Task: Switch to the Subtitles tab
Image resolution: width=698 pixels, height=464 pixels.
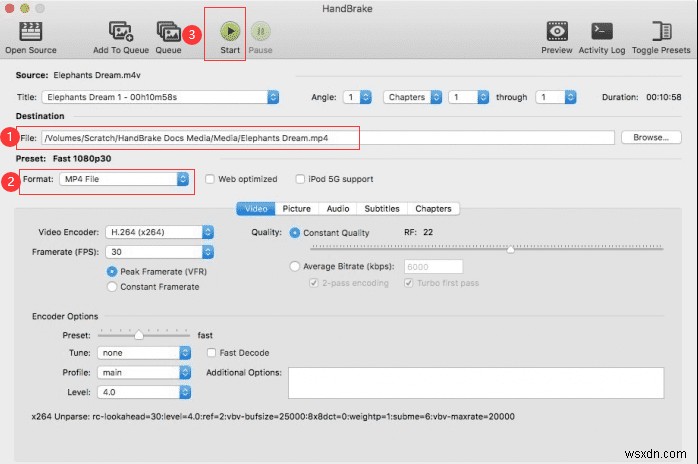Action: click(x=382, y=208)
